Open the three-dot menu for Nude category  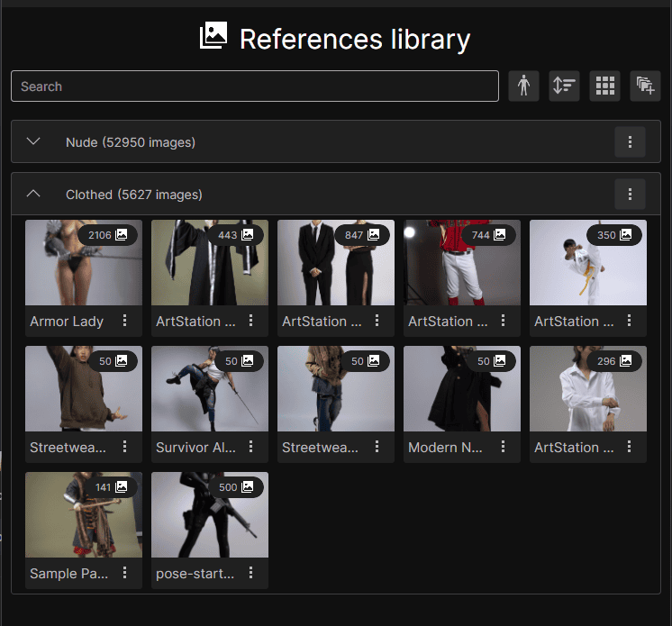coord(630,142)
